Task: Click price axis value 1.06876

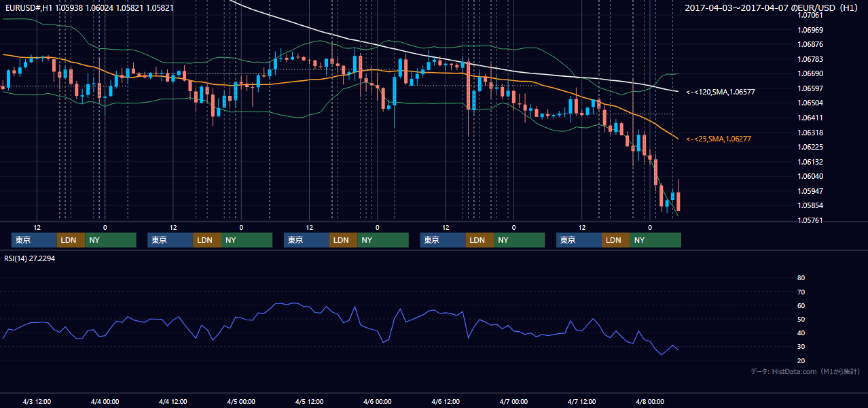Action: (x=810, y=44)
